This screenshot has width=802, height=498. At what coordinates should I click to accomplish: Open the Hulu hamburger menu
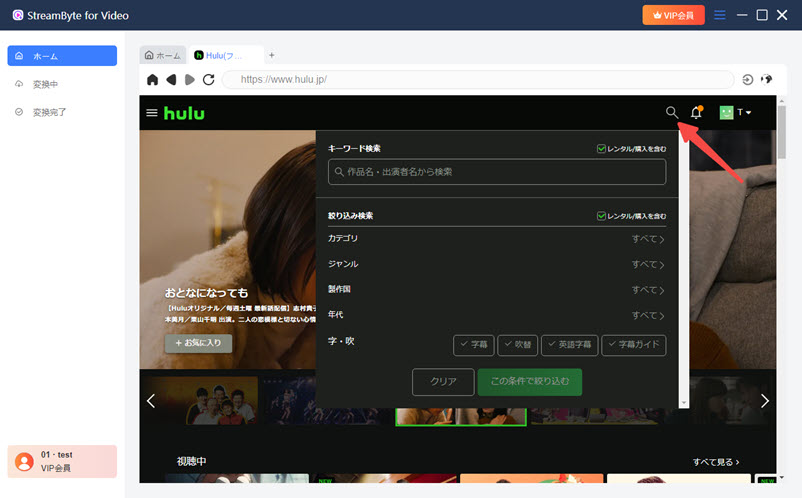(152, 112)
